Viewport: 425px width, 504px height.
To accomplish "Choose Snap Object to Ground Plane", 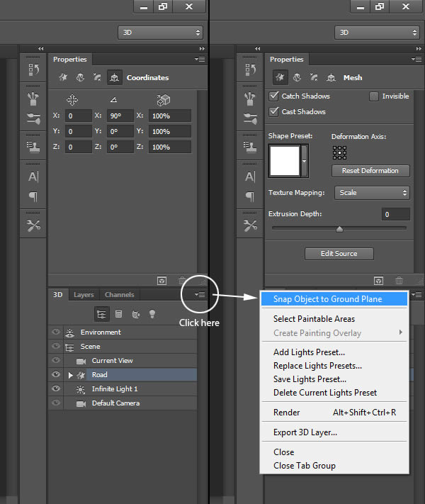I will [x=334, y=299].
